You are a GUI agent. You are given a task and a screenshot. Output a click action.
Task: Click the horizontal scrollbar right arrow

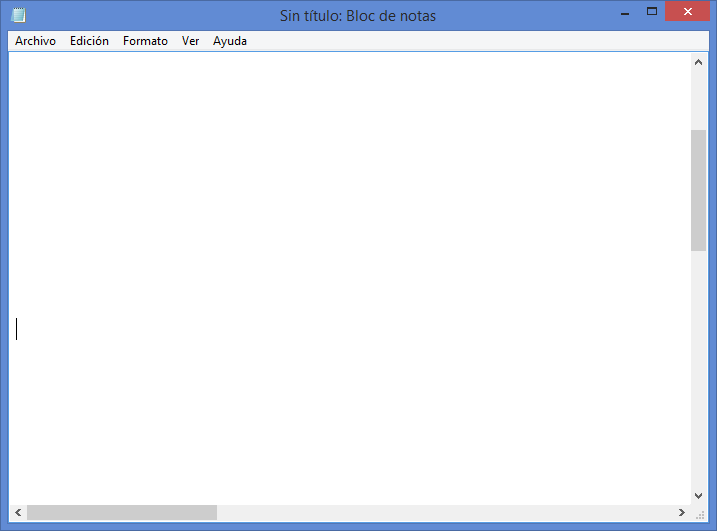pos(682,512)
